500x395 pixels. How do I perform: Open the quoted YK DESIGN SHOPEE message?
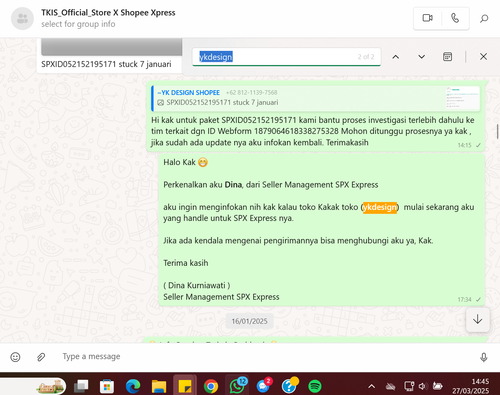click(x=316, y=98)
